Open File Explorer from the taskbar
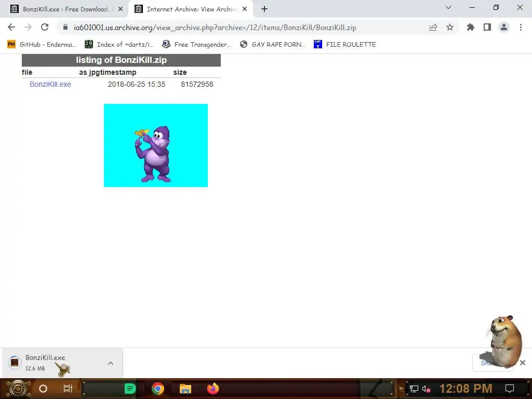 click(185, 389)
